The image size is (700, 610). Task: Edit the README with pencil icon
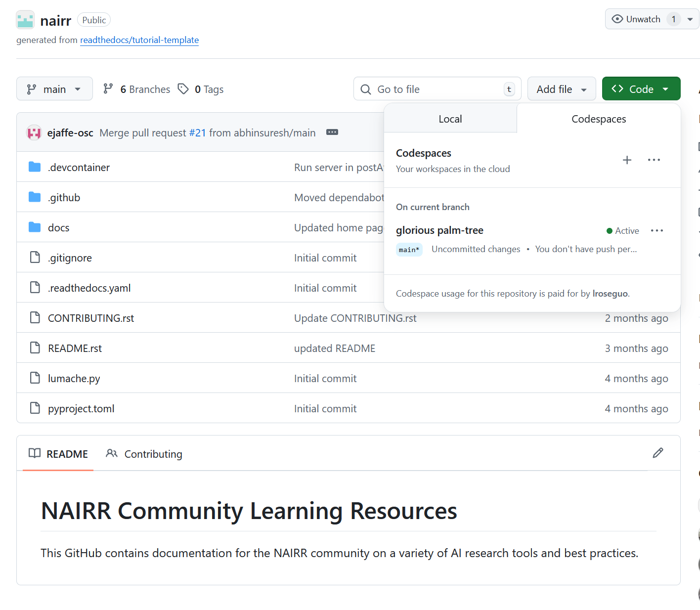(658, 453)
